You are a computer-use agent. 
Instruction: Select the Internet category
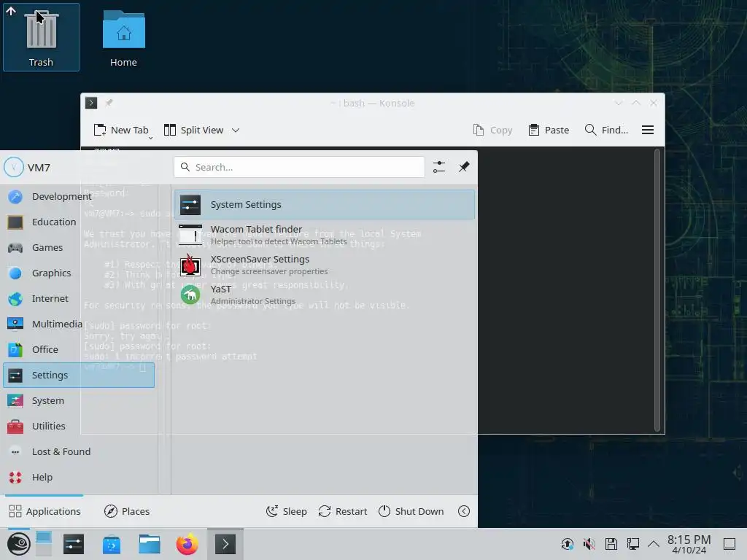point(79,298)
